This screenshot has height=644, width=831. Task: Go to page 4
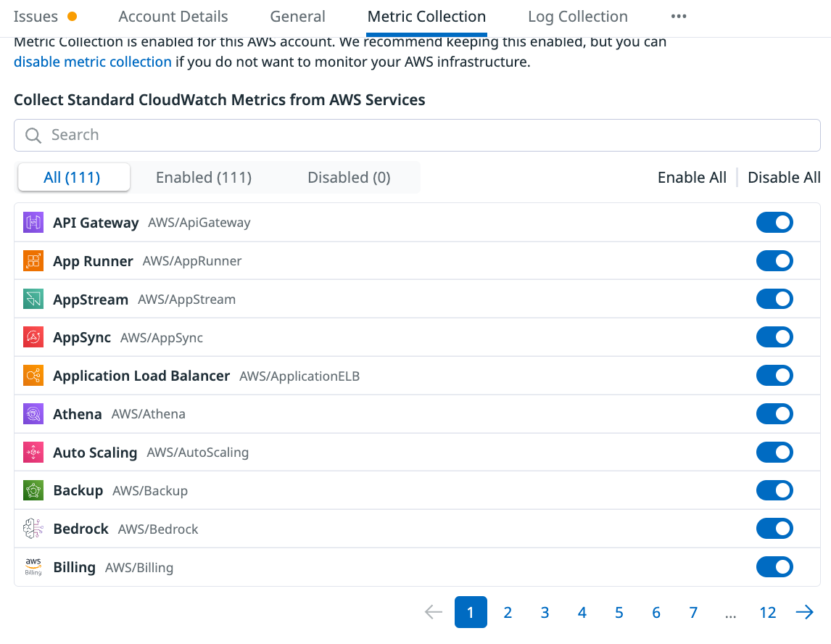pyautogui.click(x=582, y=612)
